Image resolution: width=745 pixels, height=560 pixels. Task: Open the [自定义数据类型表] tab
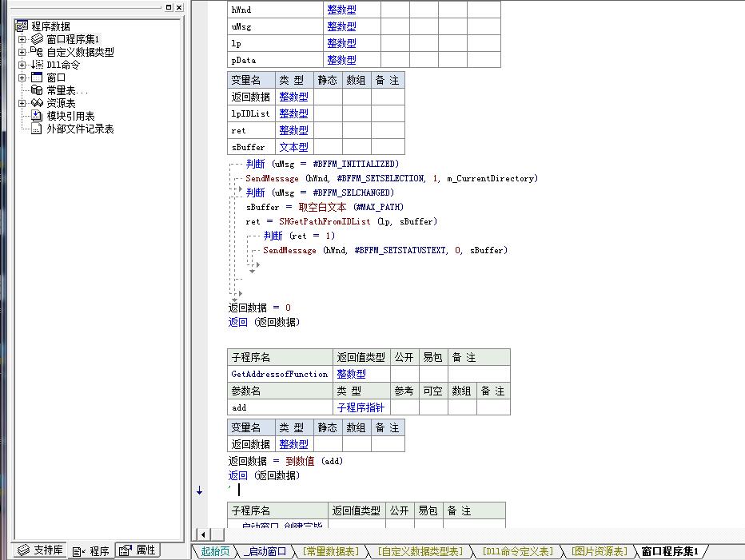pyautogui.click(x=420, y=551)
